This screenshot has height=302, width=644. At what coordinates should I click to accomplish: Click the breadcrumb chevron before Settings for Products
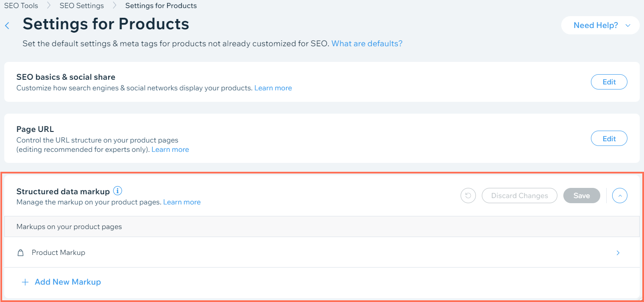point(114,6)
